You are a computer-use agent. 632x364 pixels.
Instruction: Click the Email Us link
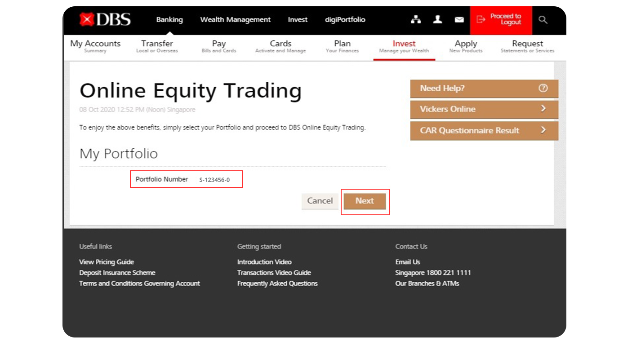(408, 262)
